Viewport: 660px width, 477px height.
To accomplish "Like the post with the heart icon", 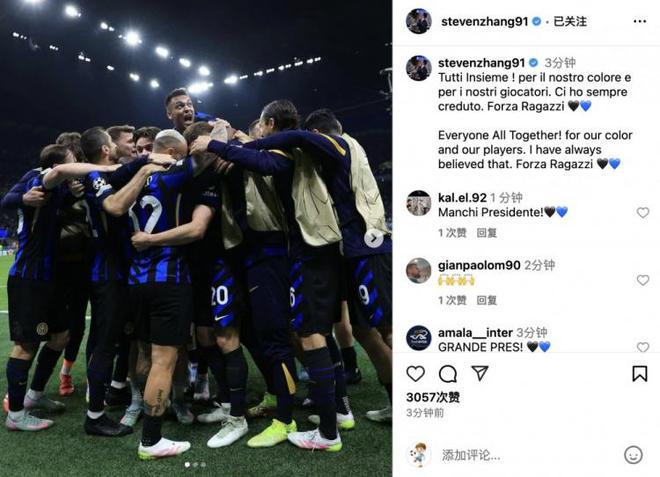I will click(x=415, y=373).
